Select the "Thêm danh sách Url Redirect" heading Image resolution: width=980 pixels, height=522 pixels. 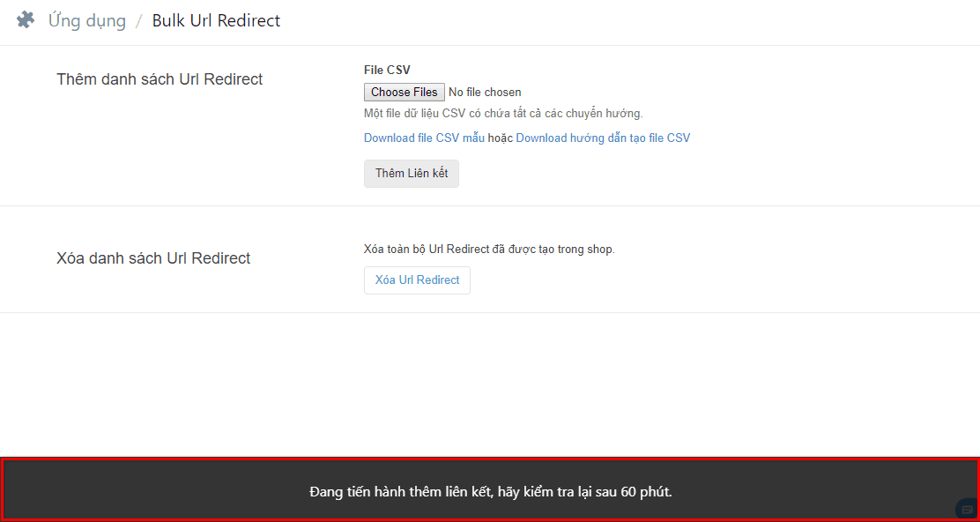click(160, 79)
